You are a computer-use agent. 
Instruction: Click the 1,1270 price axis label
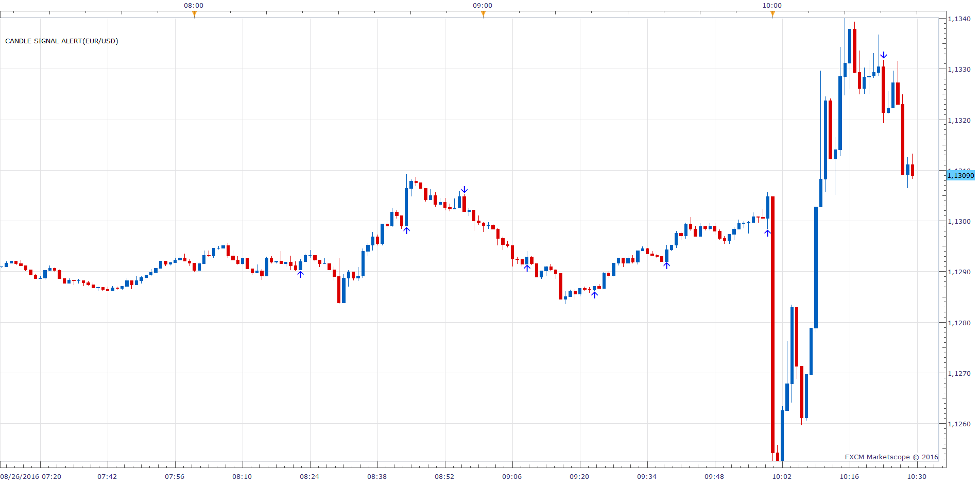click(x=959, y=374)
